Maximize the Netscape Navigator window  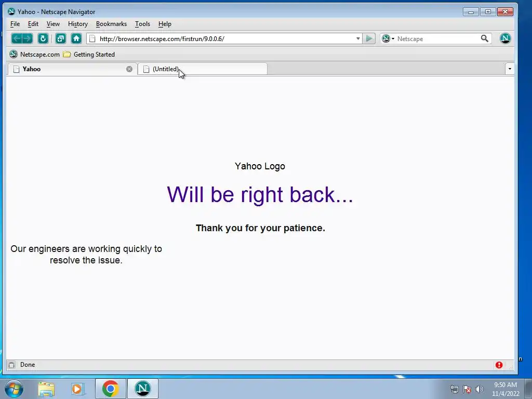[488, 12]
